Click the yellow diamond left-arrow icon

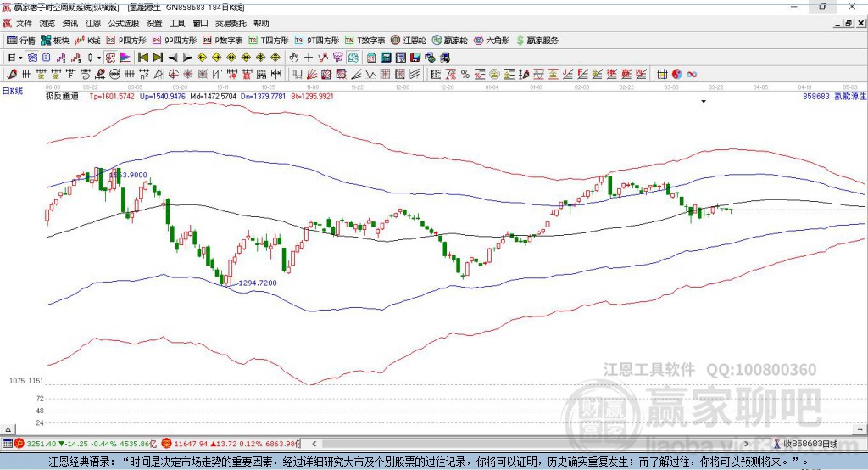point(202,58)
